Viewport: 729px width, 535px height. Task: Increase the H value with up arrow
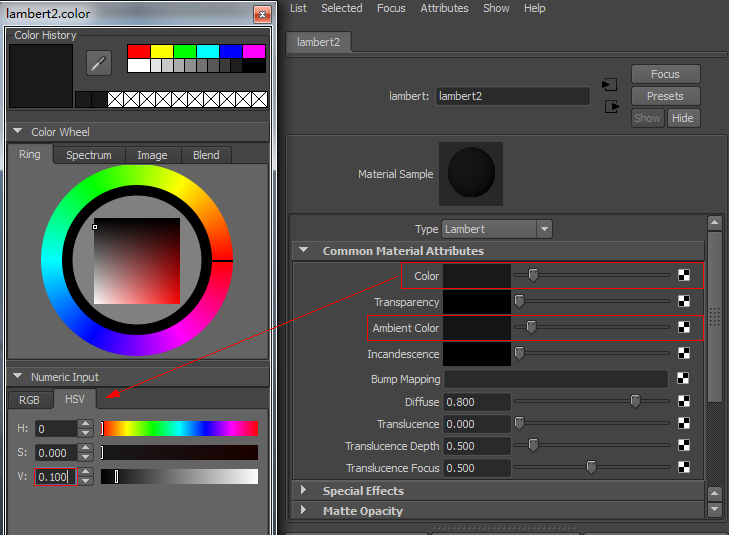(x=86, y=423)
